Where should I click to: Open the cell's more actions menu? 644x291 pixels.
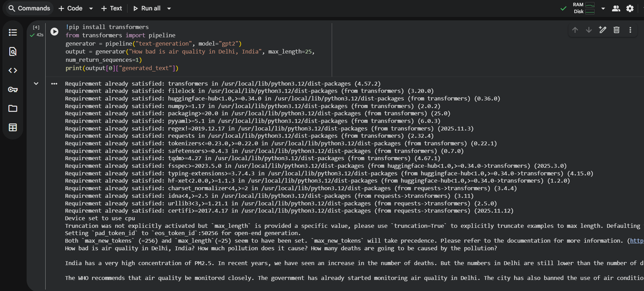tap(630, 30)
